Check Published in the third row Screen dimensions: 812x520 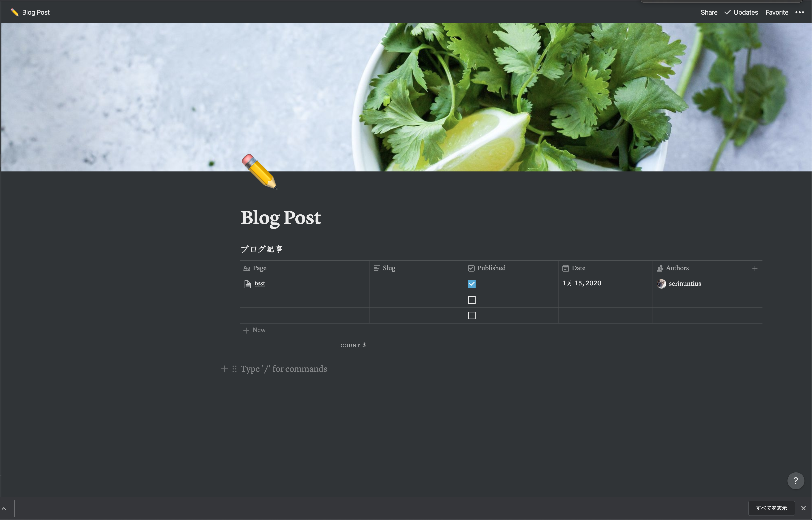pos(472,315)
